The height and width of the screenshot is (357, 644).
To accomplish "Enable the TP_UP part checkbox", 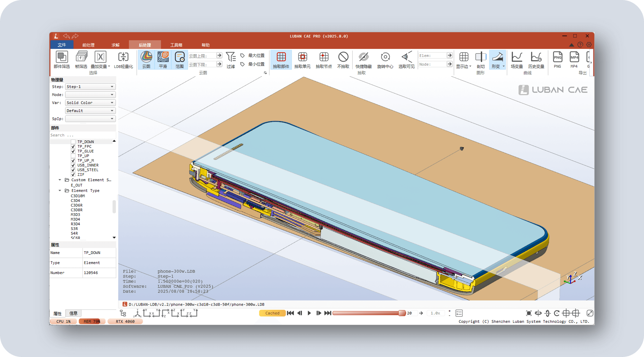I will pyautogui.click(x=73, y=156).
